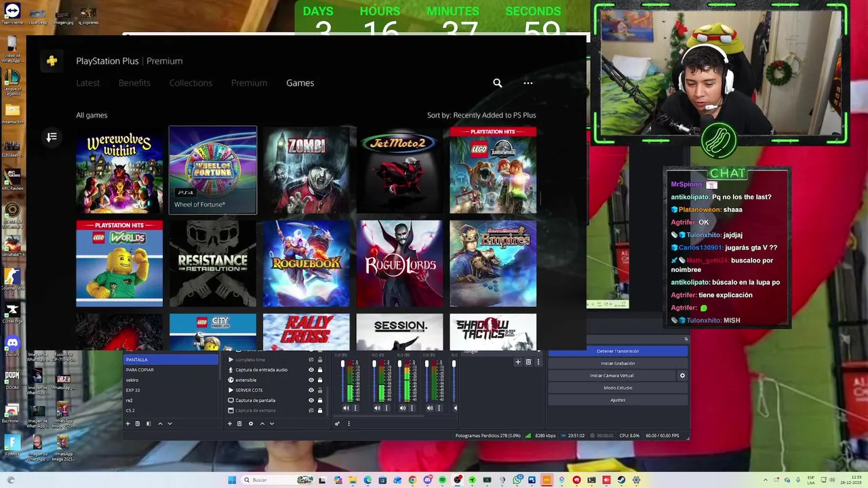Open Discord desktop shortcut
Screen dimensions: 868x488
[12, 344]
